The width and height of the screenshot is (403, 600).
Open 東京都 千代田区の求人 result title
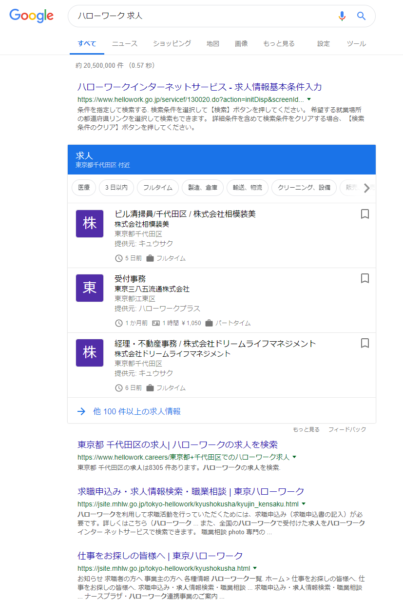coord(178,445)
